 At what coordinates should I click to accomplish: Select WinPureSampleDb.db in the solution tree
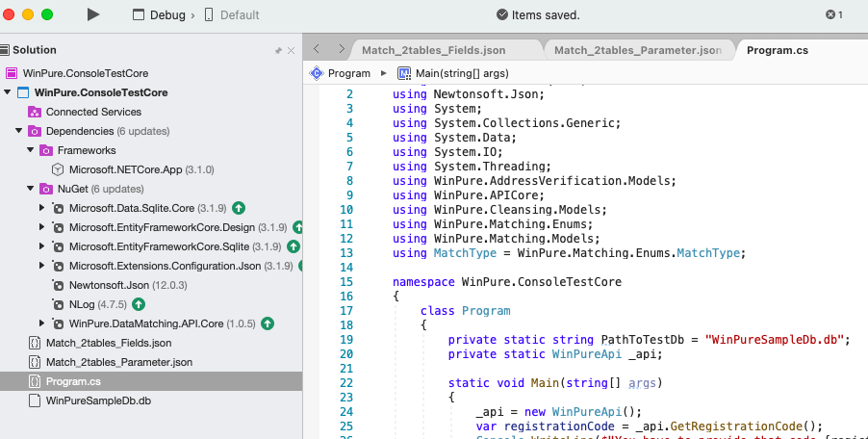tap(98, 400)
